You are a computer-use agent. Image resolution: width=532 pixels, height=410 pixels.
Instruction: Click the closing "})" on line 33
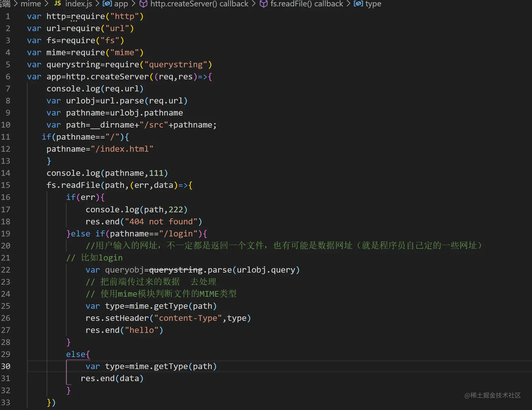tap(51, 402)
